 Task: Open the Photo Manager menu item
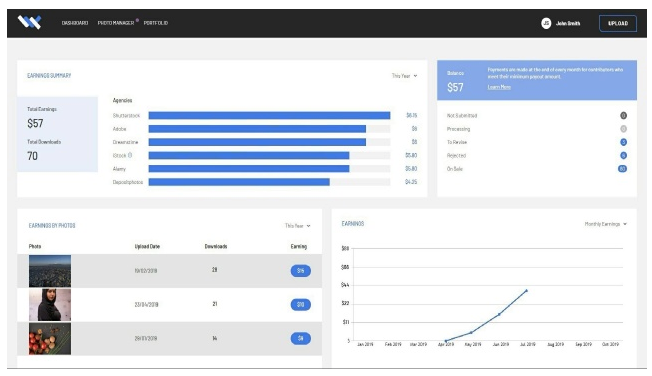coord(116,23)
